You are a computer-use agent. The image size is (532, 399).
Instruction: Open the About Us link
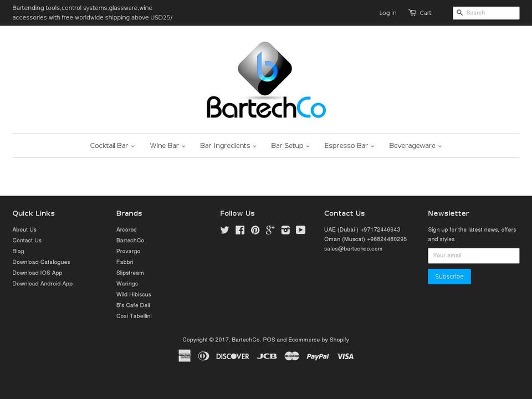pyautogui.click(x=24, y=229)
